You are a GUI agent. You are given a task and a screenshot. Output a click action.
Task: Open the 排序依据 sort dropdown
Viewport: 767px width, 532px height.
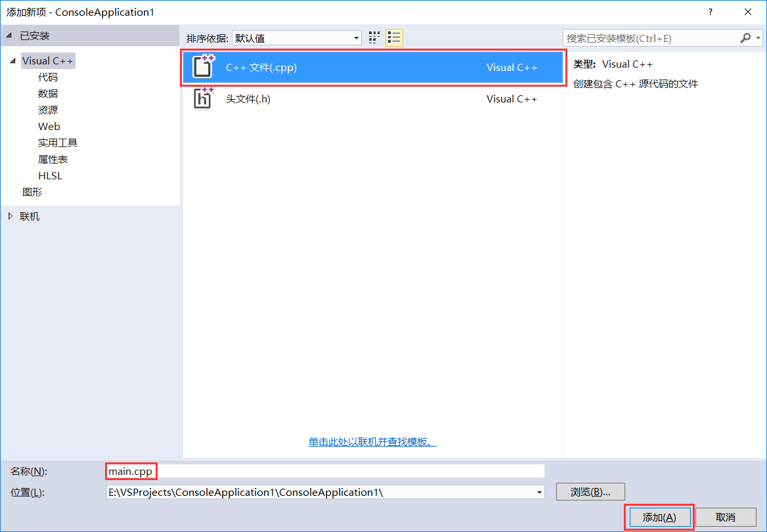(x=296, y=38)
